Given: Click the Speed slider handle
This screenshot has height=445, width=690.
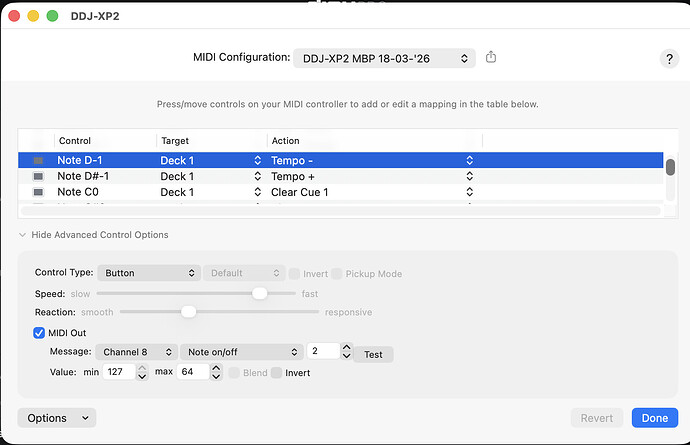Looking at the screenshot, I should (x=260, y=293).
